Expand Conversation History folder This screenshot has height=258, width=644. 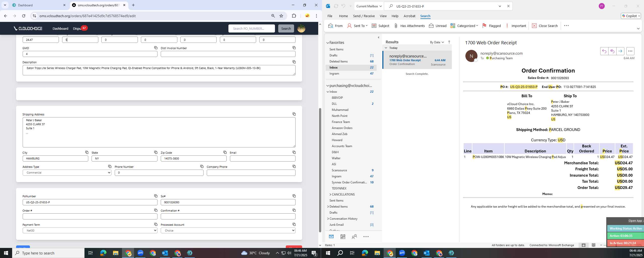click(328, 218)
